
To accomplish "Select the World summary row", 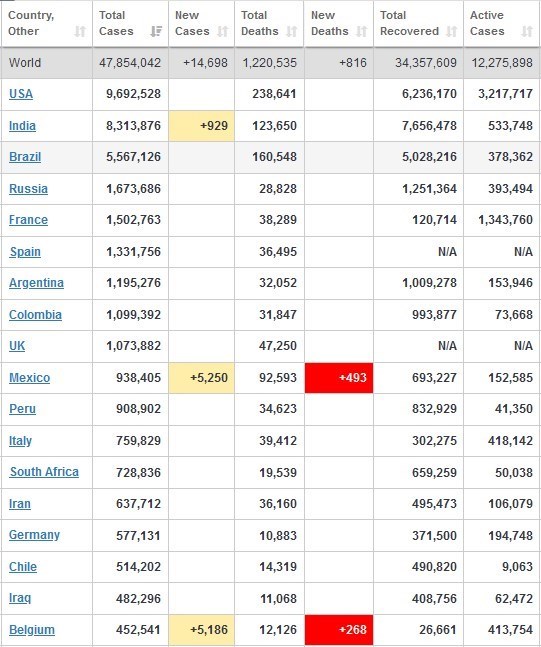I will (x=270, y=63).
